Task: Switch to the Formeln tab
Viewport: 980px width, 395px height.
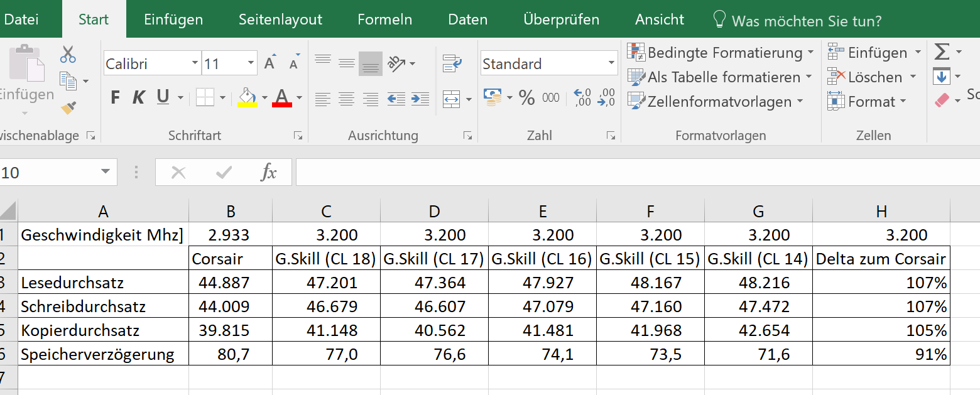Action: pyautogui.click(x=385, y=19)
